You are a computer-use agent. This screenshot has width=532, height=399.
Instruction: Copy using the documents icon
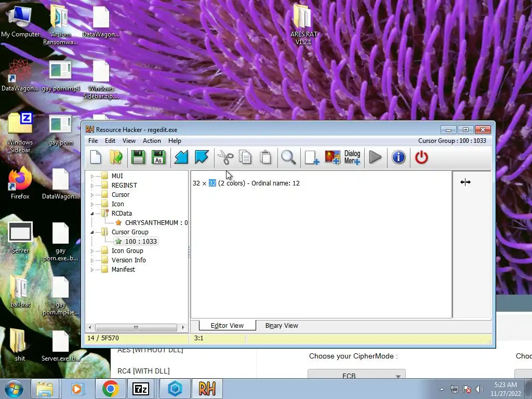(x=245, y=157)
